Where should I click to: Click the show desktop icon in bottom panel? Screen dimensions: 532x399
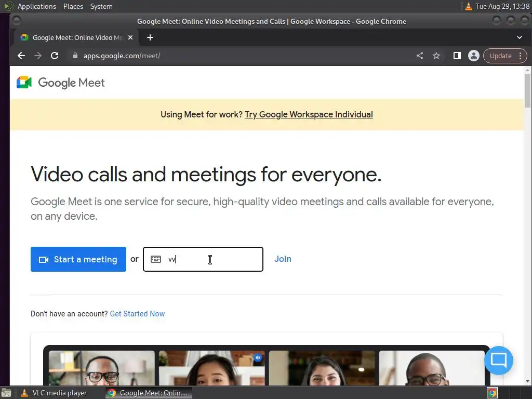tap(6, 393)
